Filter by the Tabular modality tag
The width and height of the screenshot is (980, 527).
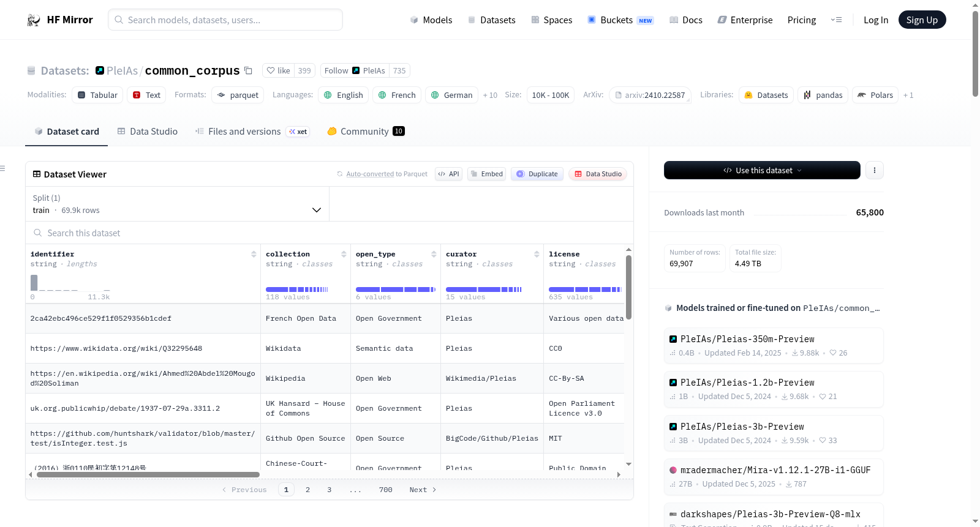click(97, 95)
